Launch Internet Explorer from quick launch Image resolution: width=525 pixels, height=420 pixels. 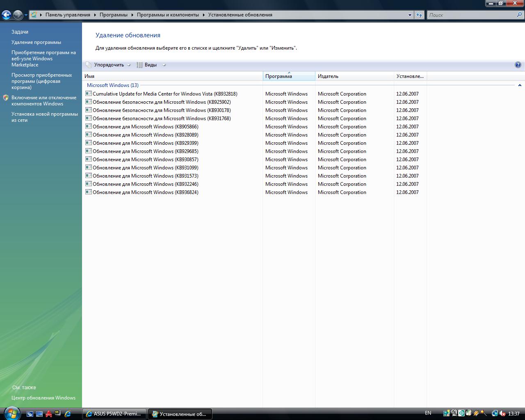coord(68,414)
